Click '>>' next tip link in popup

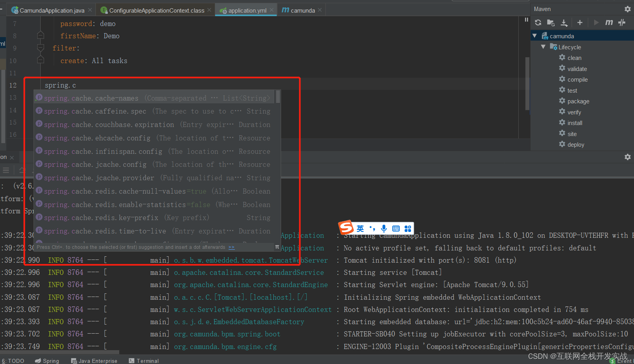click(x=231, y=247)
